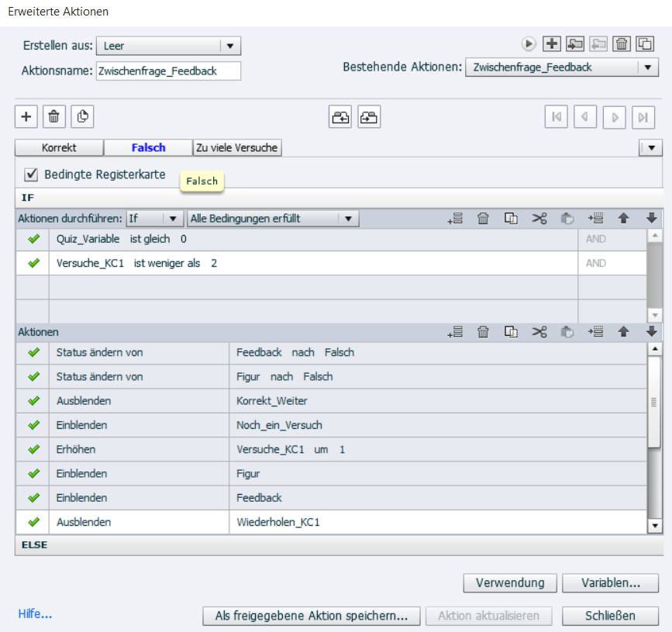Switch to the Korrekt tab

(59, 147)
